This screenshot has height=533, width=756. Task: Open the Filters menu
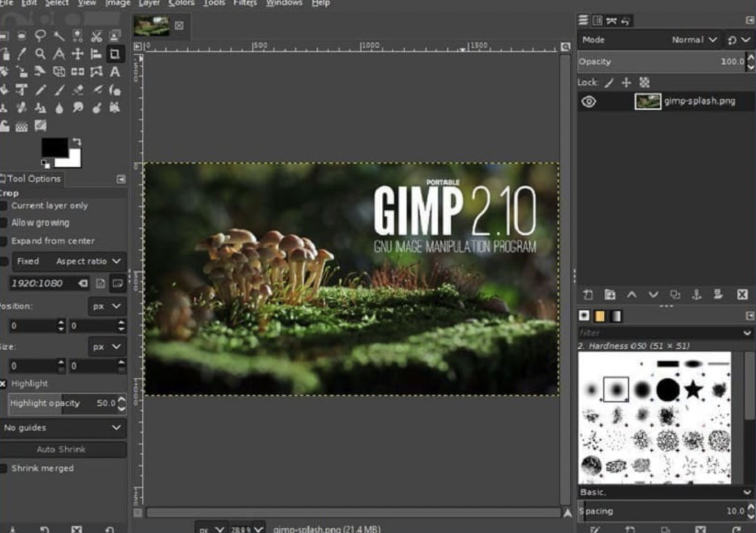pyautogui.click(x=245, y=3)
